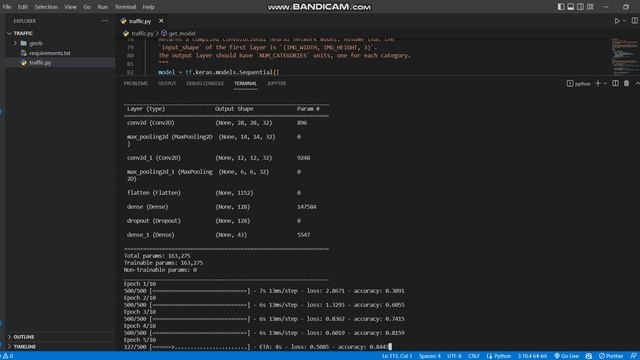
Task: Expand the OUTLINE section
Action: (x=24, y=337)
